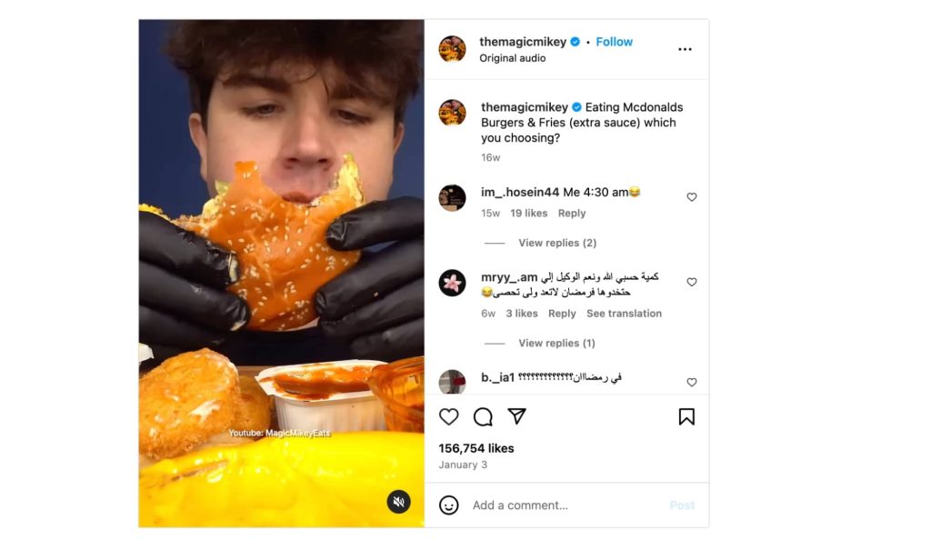Like im_.hosein44's comment

692,197
